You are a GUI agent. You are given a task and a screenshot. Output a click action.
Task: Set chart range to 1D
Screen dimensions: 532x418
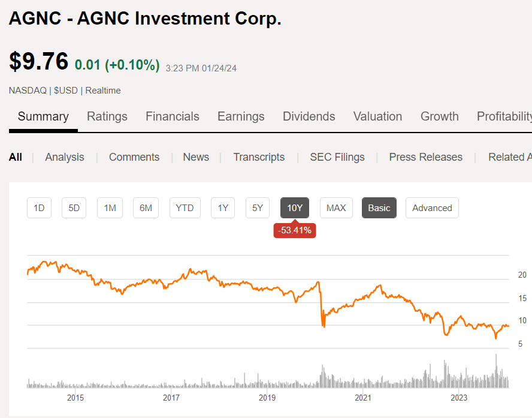coord(39,208)
